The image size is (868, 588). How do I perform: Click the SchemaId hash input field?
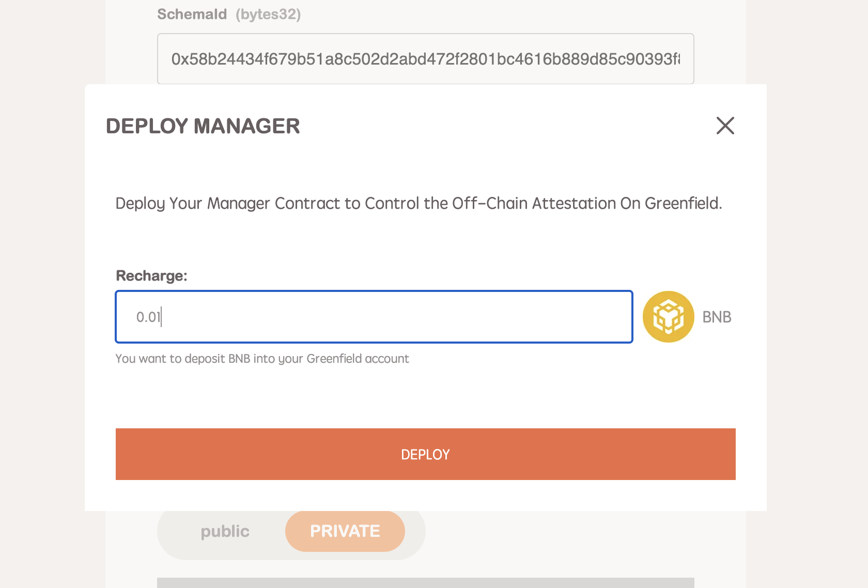(425, 59)
